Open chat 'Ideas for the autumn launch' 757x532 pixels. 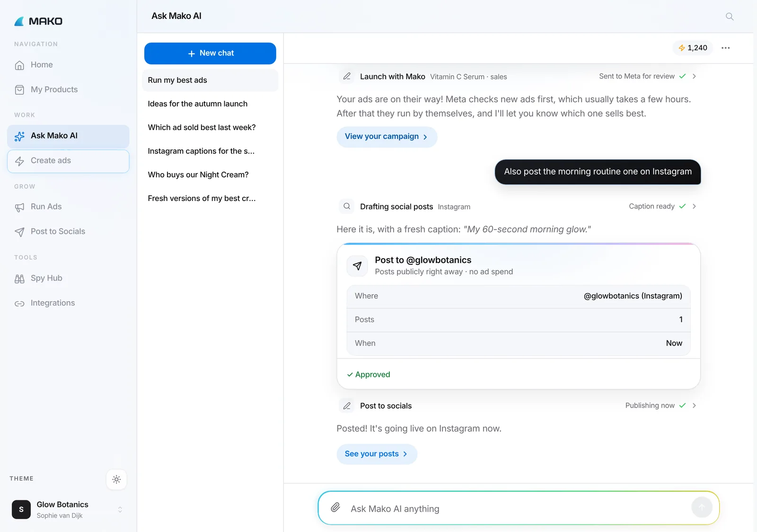(x=210, y=104)
